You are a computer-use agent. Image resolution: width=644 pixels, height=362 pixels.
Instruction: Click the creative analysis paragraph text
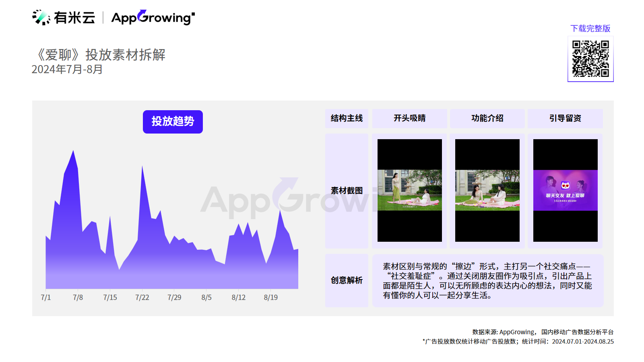(x=487, y=281)
